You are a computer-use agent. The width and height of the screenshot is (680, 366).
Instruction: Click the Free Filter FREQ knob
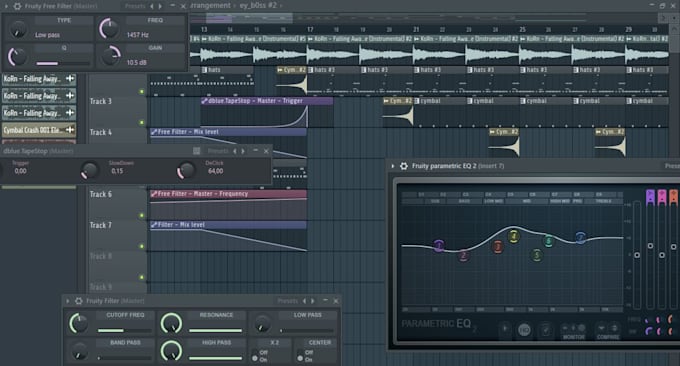[x=108, y=29]
